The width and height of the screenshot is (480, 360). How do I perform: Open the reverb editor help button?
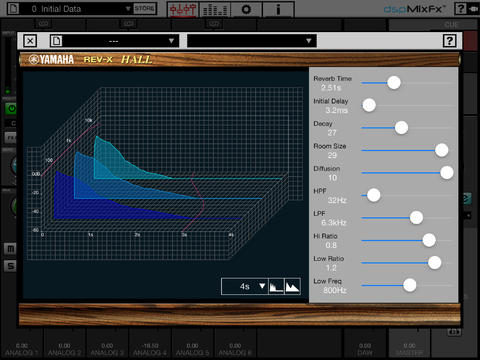(x=449, y=41)
